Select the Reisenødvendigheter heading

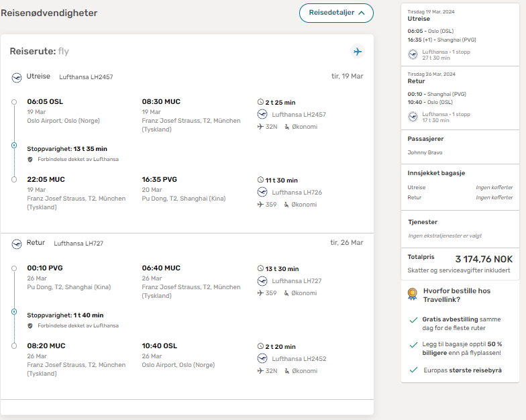49,13
